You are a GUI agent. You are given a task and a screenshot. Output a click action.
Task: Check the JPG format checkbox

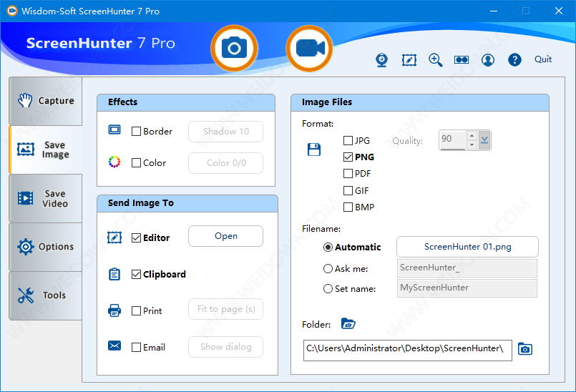[x=348, y=140]
